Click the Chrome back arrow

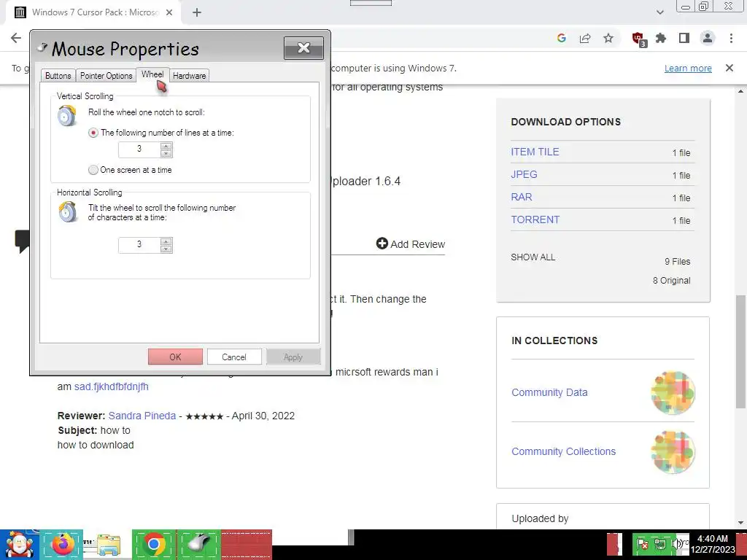pos(16,38)
